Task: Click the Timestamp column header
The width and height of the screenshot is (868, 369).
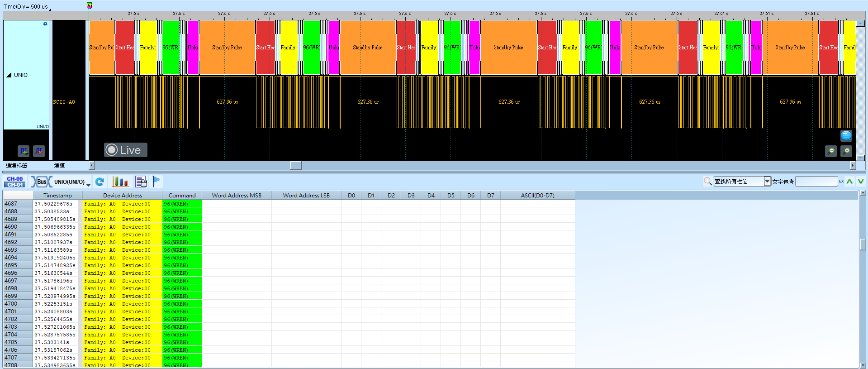Action: coord(57,196)
